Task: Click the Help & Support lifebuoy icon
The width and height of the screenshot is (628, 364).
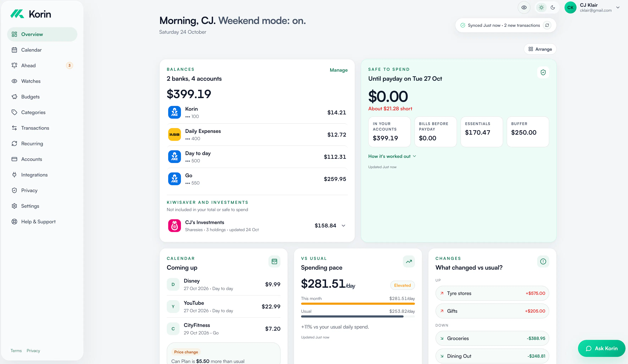Action: pos(14,222)
